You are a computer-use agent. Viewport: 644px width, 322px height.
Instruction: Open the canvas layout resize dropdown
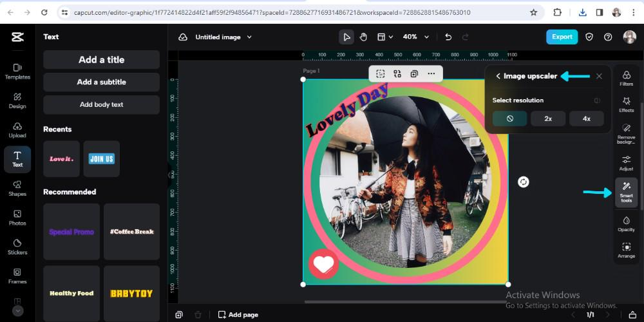385,37
